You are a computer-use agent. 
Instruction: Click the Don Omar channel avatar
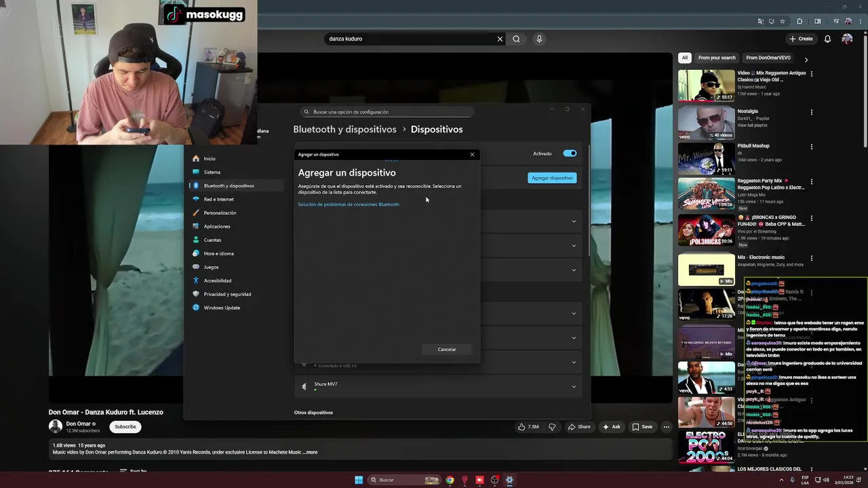click(x=55, y=426)
